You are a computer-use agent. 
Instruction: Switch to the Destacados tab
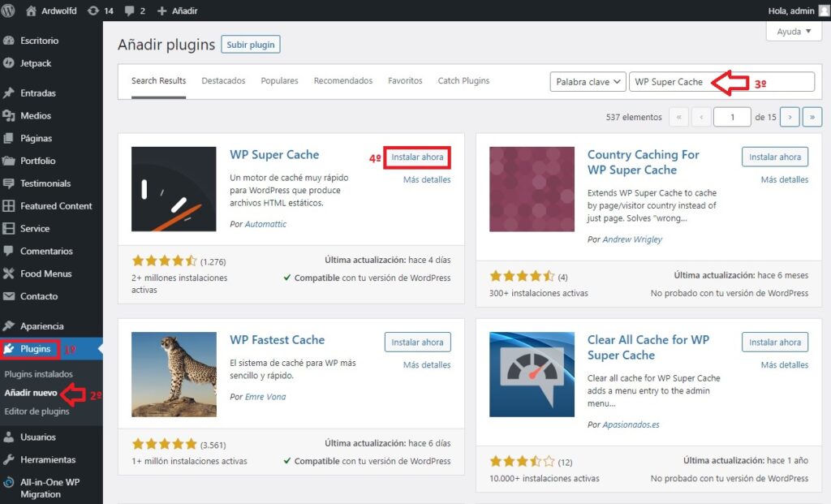pyautogui.click(x=223, y=80)
